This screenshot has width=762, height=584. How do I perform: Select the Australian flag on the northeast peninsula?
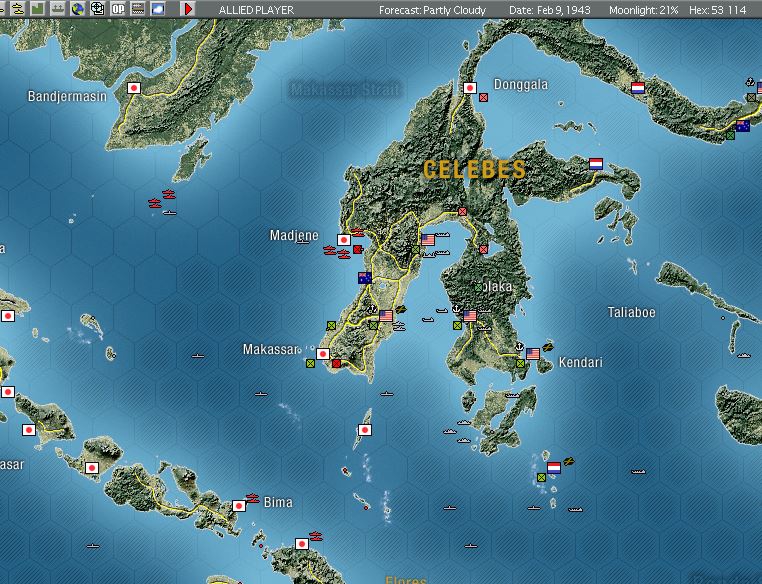[743, 126]
